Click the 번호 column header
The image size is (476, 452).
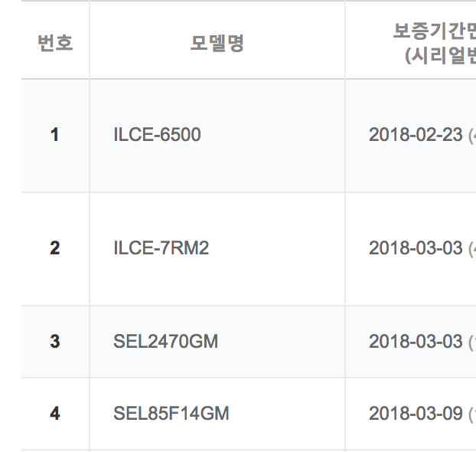tap(55, 43)
